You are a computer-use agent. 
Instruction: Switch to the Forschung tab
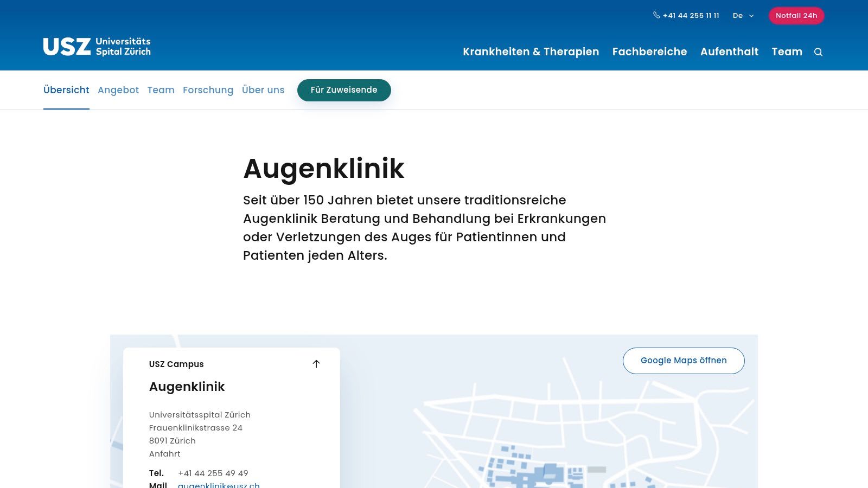pyautogui.click(x=208, y=90)
